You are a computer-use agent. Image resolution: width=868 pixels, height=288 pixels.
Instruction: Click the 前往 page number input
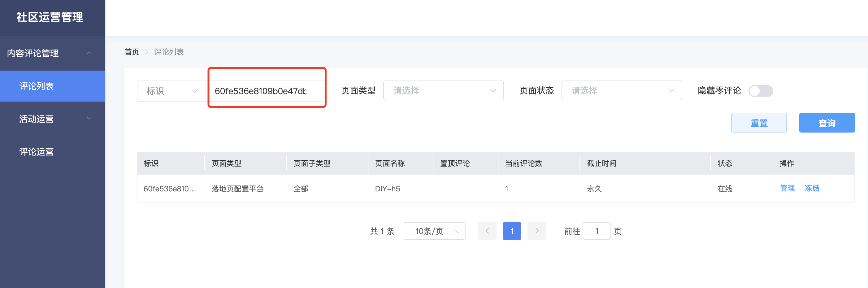(x=597, y=231)
